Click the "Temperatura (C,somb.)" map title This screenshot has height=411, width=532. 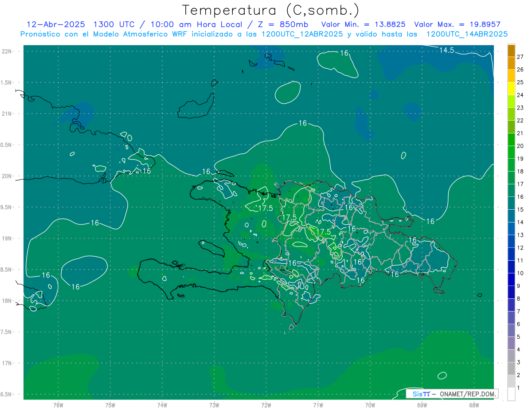point(270,10)
